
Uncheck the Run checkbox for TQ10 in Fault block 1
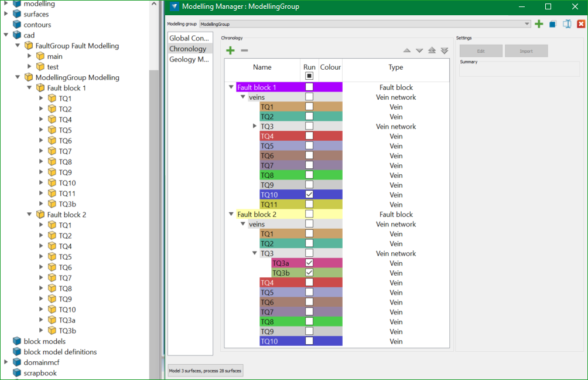coord(309,195)
